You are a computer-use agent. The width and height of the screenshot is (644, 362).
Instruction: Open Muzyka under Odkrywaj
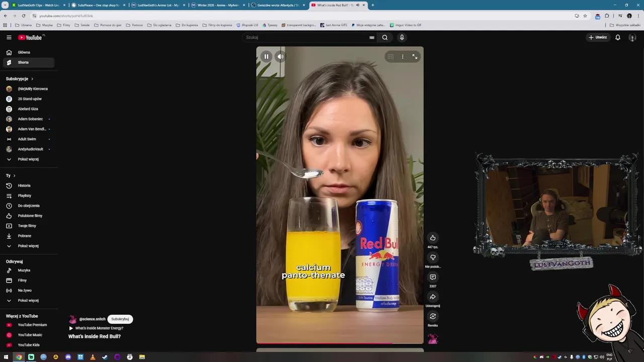[x=28, y=270]
